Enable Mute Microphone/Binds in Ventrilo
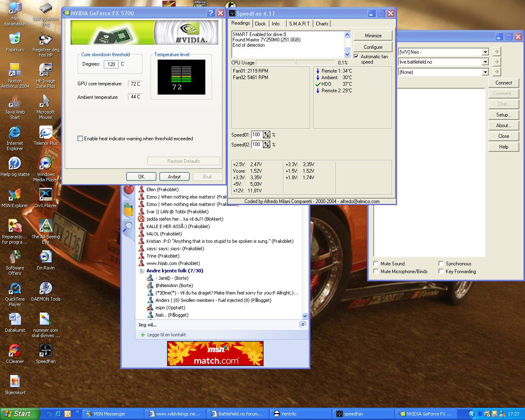The image size is (525, 420). click(376, 272)
